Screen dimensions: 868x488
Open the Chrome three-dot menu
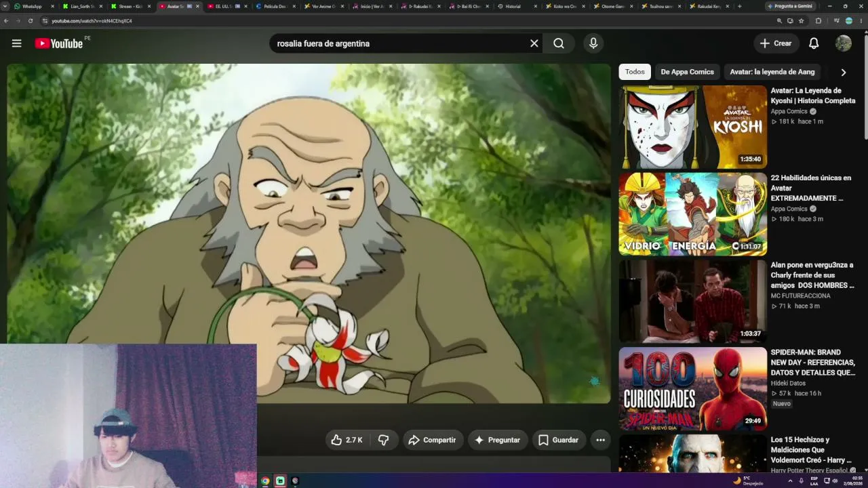[860, 21]
